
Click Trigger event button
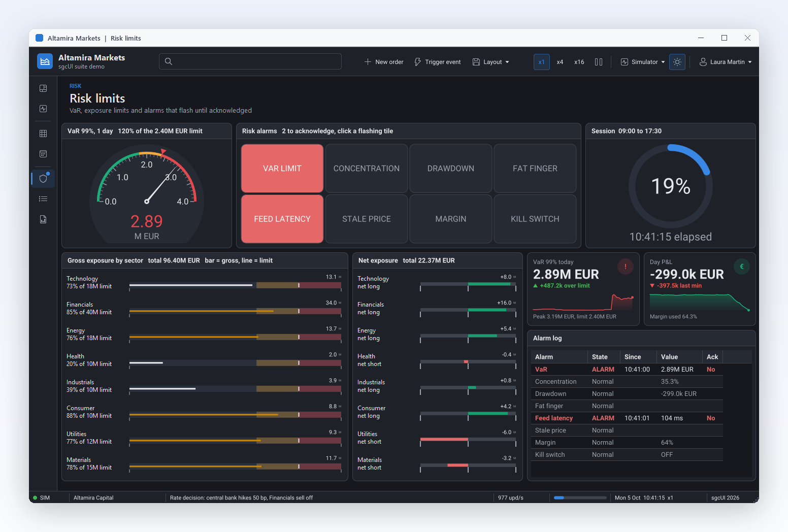(x=438, y=62)
